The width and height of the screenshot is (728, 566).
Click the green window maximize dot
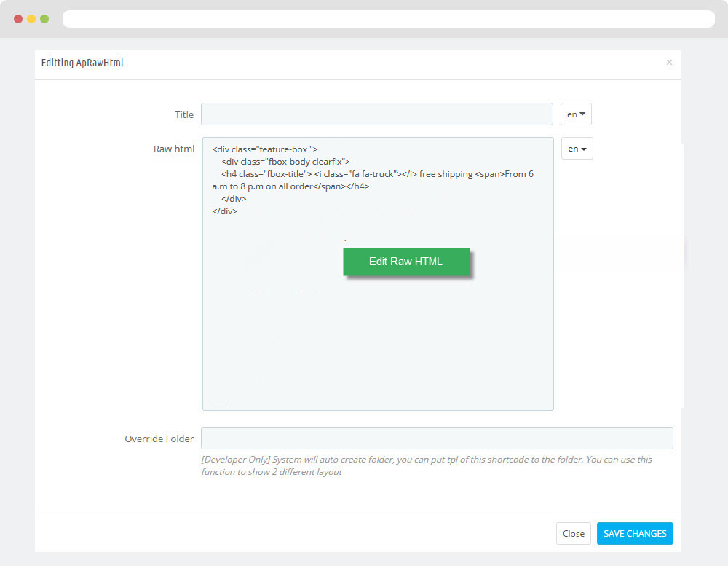point(44,19)
